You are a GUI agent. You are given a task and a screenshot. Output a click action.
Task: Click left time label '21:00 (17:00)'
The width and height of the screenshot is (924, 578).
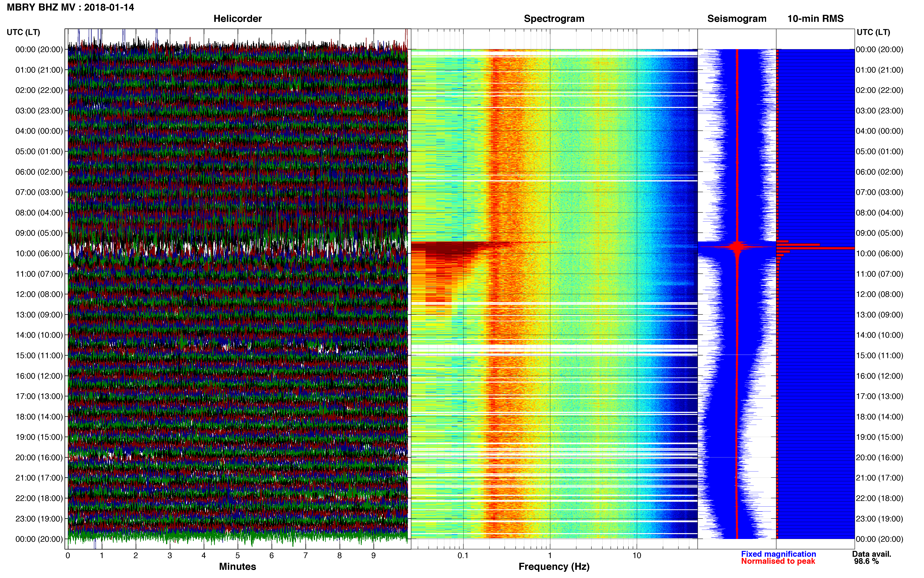coord(39,478)
